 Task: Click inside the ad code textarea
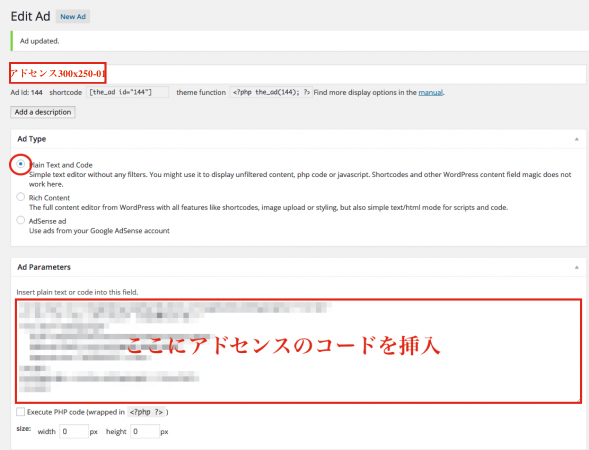299,351
